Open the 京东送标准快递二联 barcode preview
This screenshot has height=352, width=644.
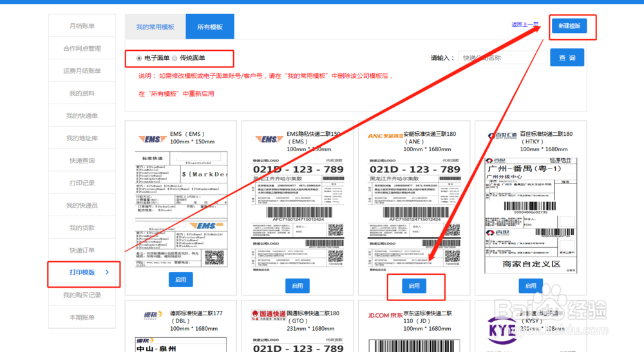point(414,346)
